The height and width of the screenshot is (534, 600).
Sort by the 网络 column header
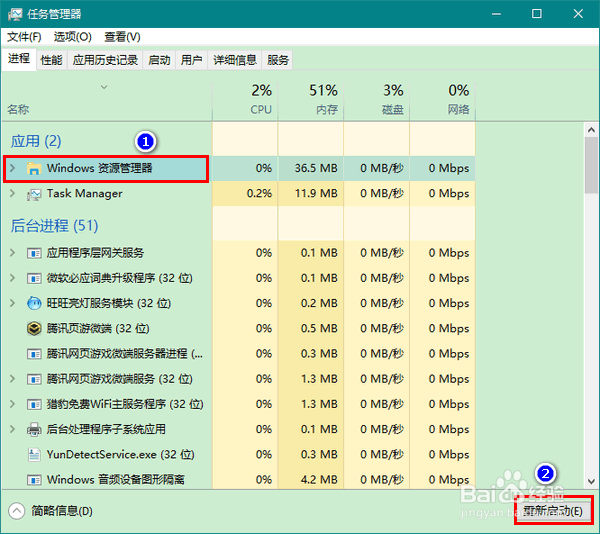(442, 100)
